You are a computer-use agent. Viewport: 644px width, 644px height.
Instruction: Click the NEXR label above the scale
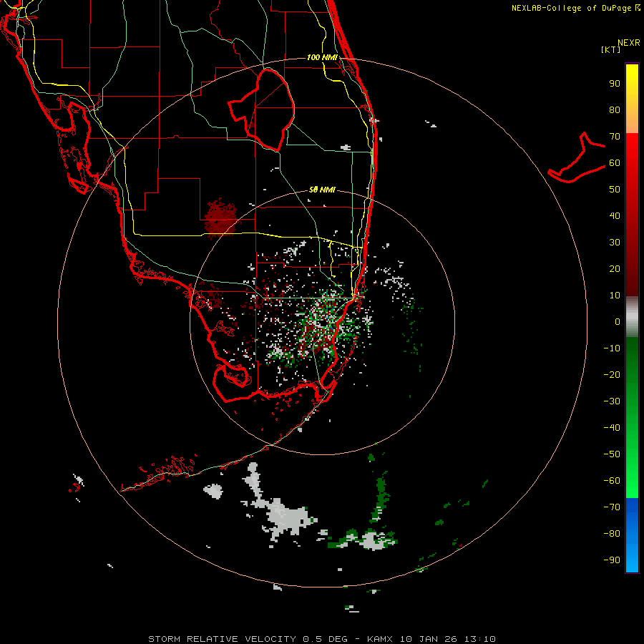(x=629, y=43)
